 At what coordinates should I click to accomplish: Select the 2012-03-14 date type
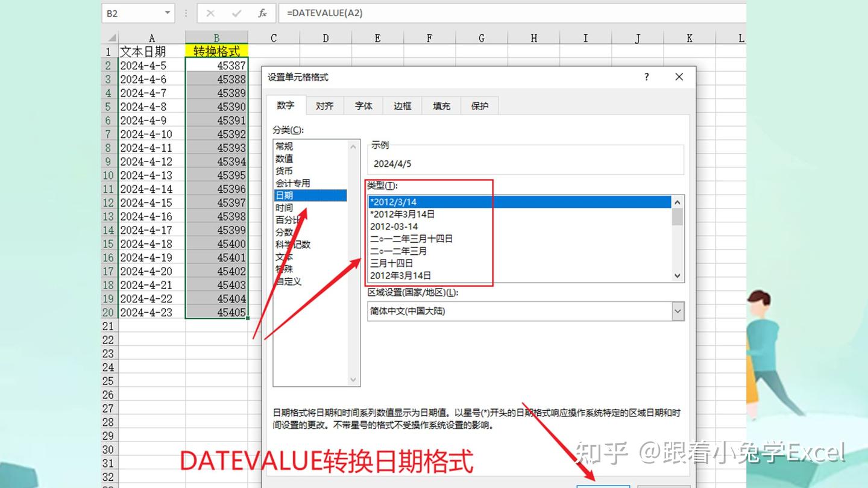coord(394,227)
